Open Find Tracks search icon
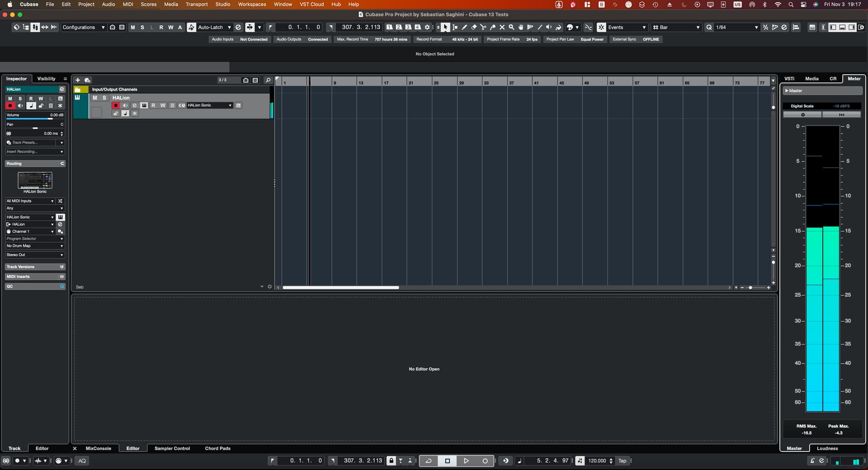 click(268, 80)
